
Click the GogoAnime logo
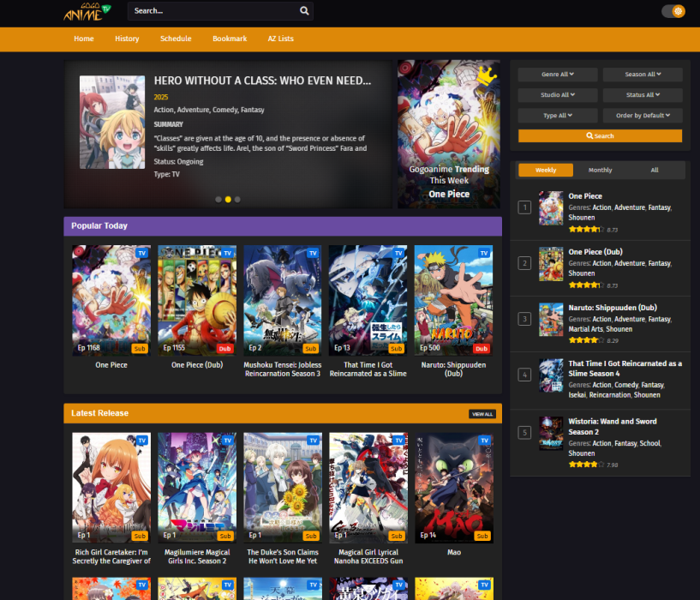[x=87, y=12]
